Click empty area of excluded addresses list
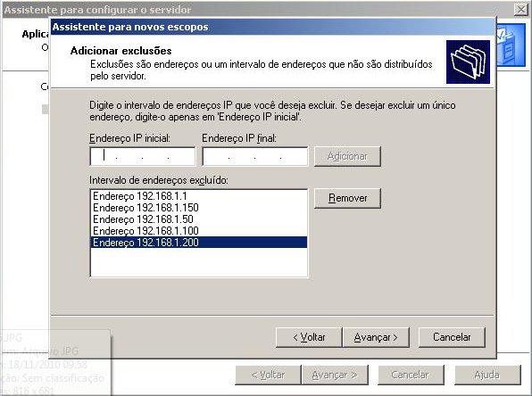 [x=199, y=262]
